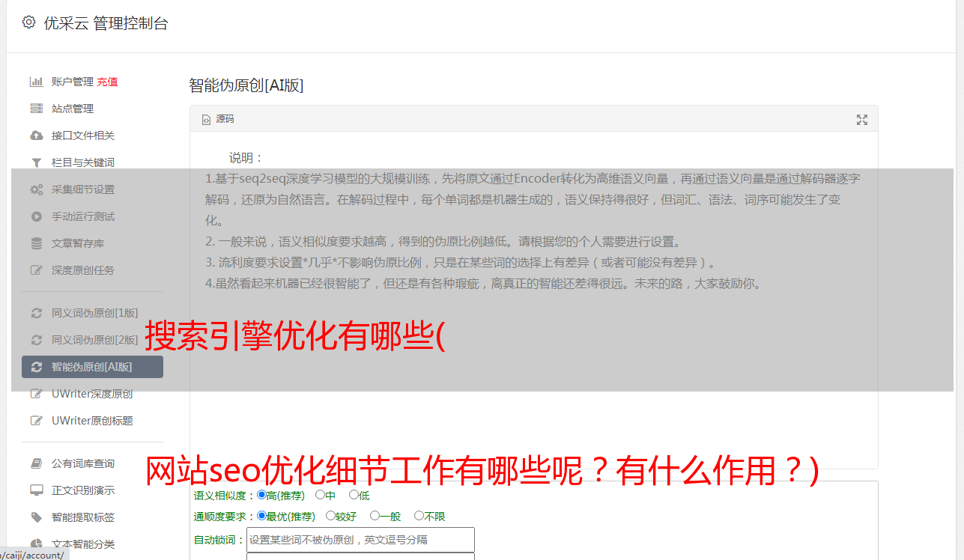Click the book icon for 公有词库查询

point(36,463)
